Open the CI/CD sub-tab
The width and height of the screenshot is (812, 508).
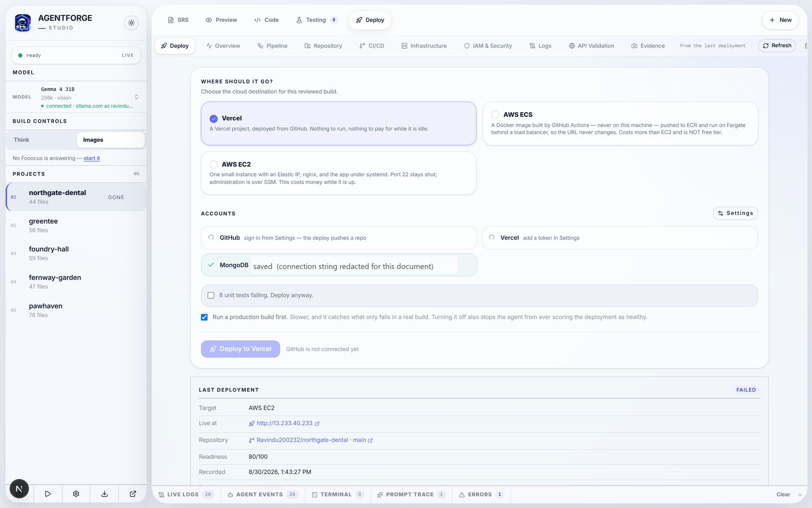point(372,46)
